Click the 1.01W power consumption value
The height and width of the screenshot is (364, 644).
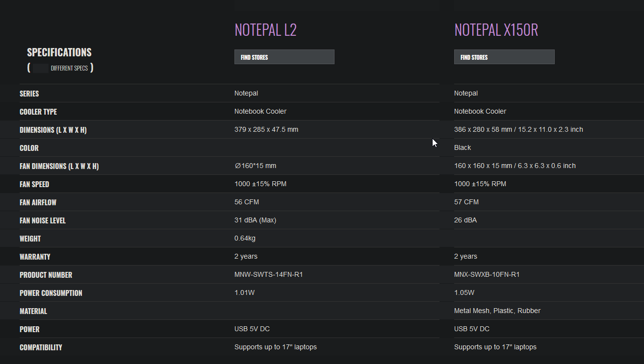245,292
